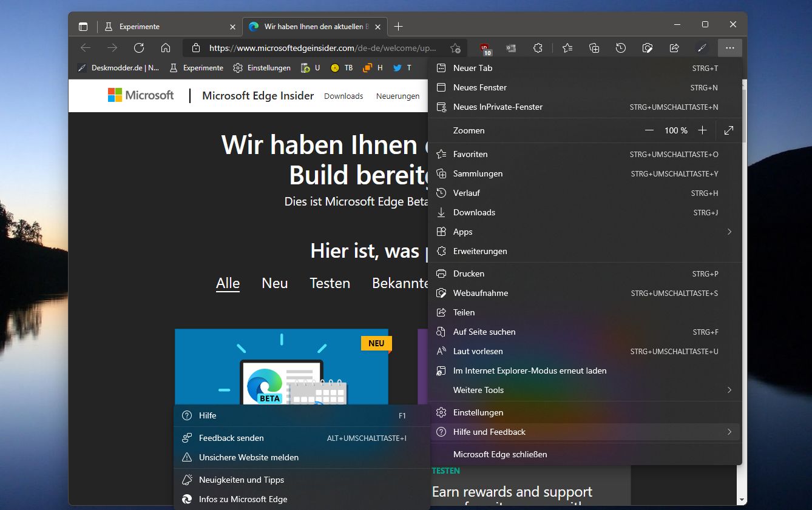This screenshot has width=812, height=510.
Task: Open Verlauf from the menu
Action: [585, 193]
